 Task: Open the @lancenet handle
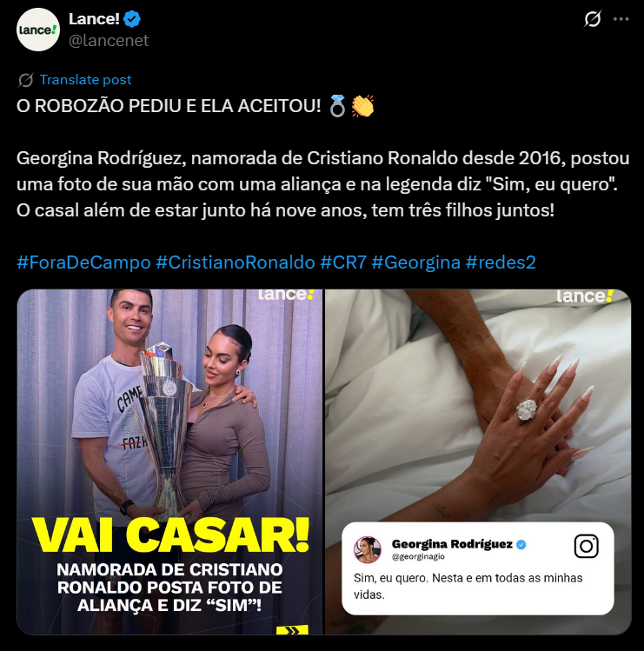pyautogui.click(x=109, y=41)
